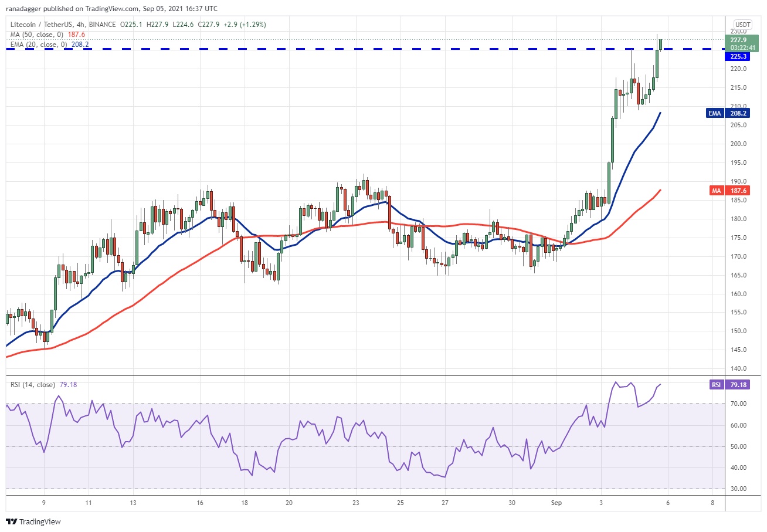Click the RSI 70.00 axis level

[x=738, y=404]
